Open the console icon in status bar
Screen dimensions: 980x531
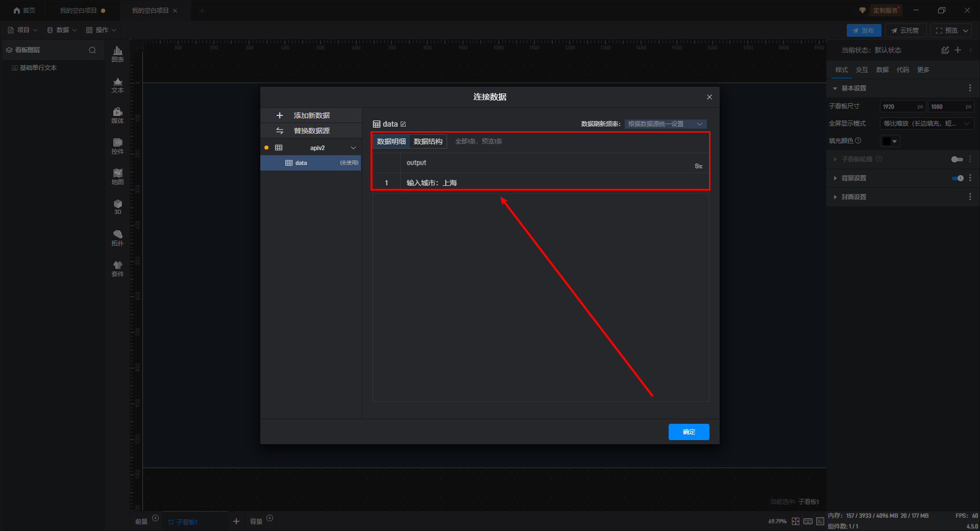[820, 521]
